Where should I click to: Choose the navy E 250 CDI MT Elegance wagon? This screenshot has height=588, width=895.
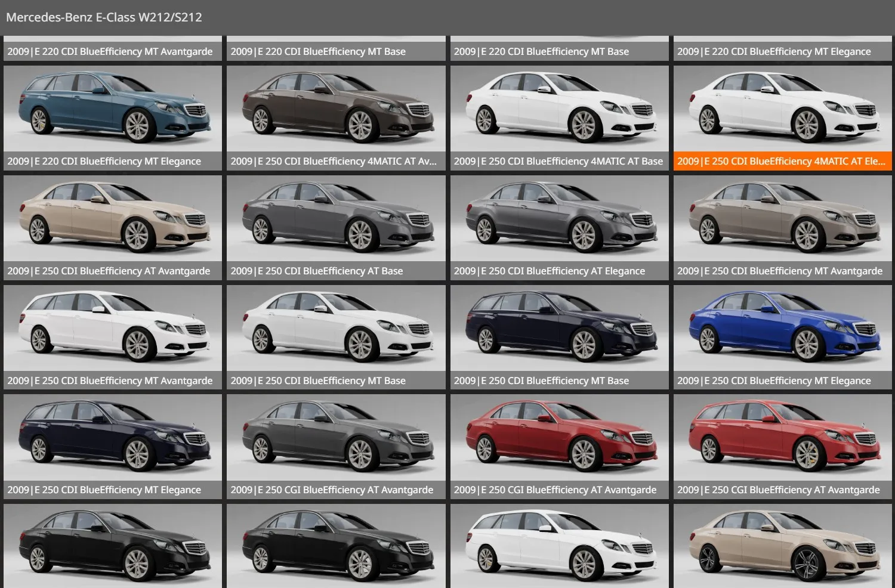113,437
